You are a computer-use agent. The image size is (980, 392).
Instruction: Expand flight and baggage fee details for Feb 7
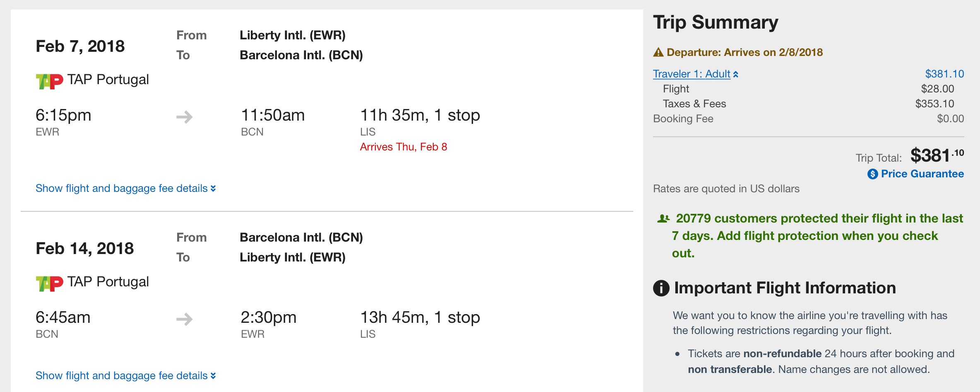(125, 189)
